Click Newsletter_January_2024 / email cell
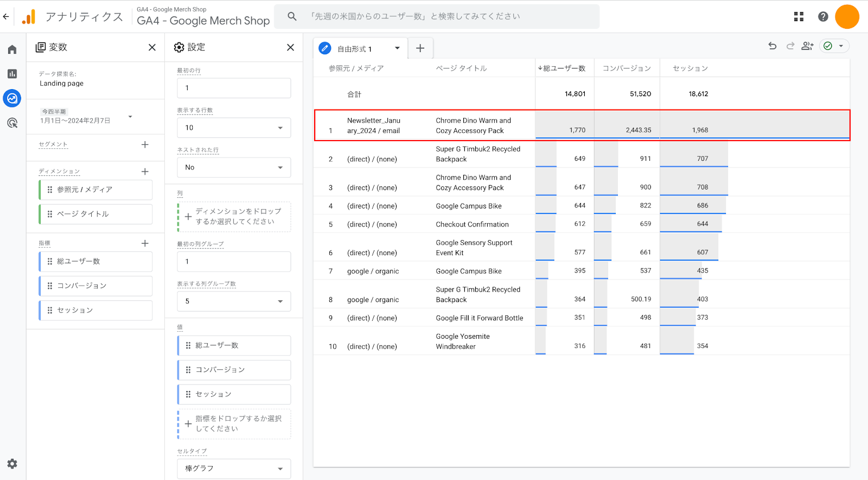868x480 pixels. pos(374,125)
